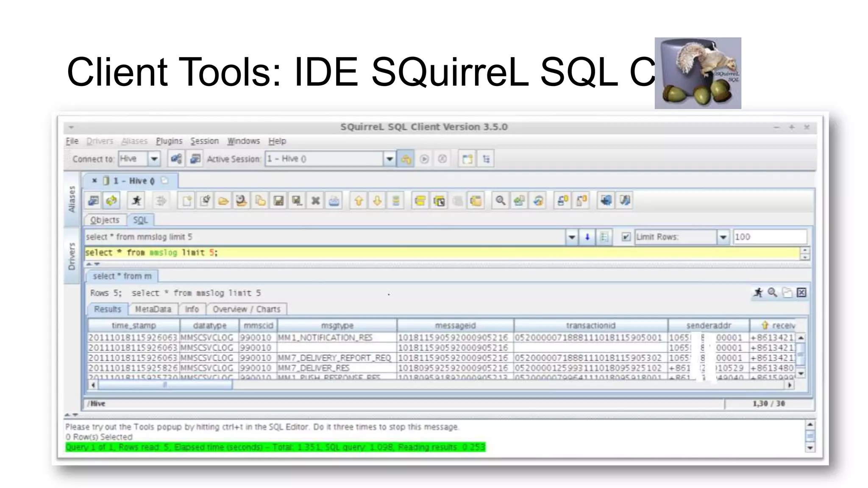Click the msgtype column header
Image resolution: width=868 pixels, height=488 pixels.
[x=337, y=325]
